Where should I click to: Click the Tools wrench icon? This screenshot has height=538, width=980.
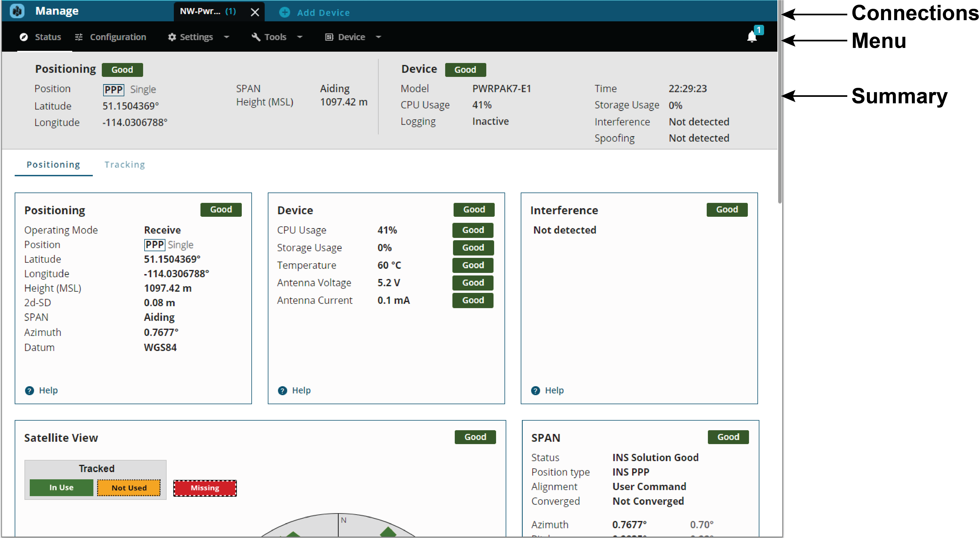[256, 37]
